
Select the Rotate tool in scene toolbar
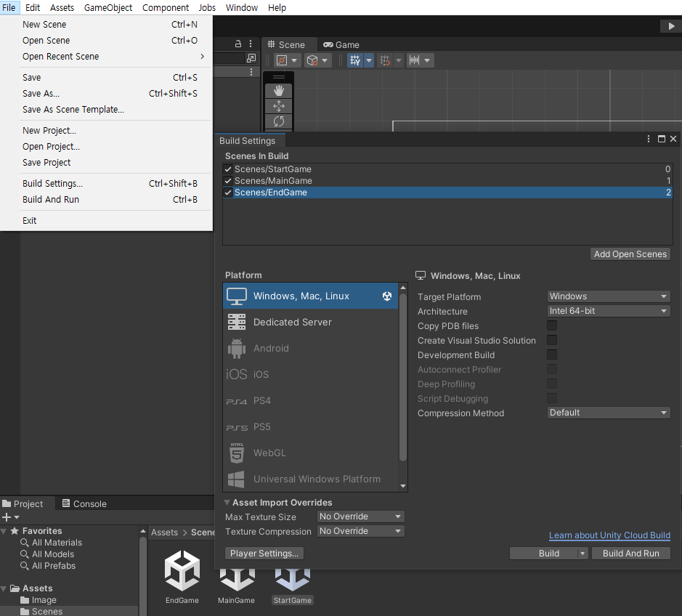tap(279, 121)
